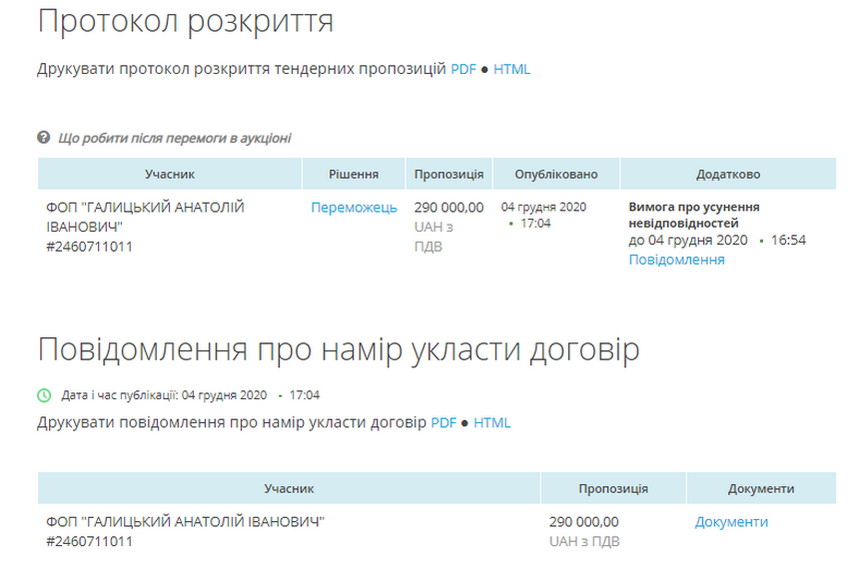Image resolution: width=859 pixels, height=569 pixels.
Task: Select the participant name in the protocol table
Action: [x=145, y=216]
